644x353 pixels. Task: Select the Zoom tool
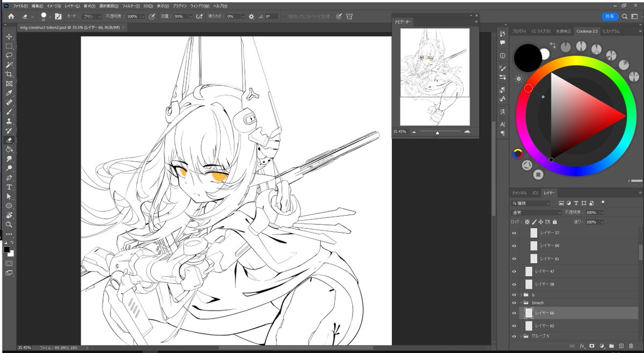pyautogui.click(x=9, y=224)
